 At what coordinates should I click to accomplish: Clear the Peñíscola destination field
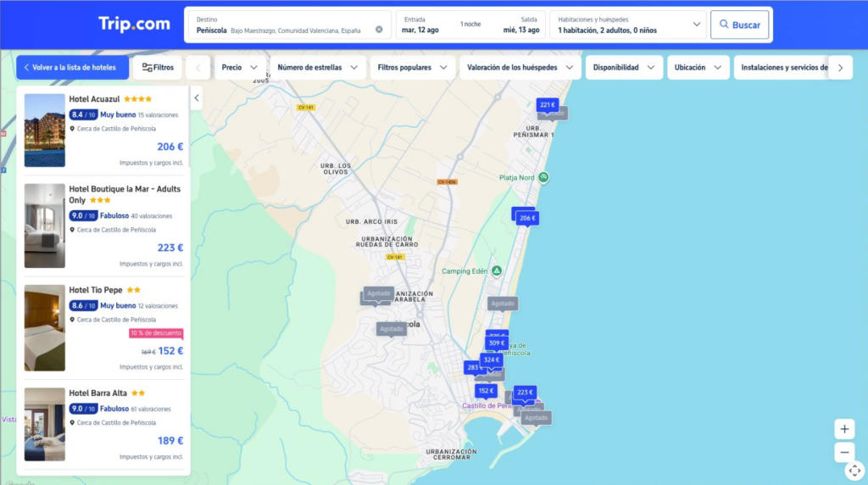[x=379, y=30]
